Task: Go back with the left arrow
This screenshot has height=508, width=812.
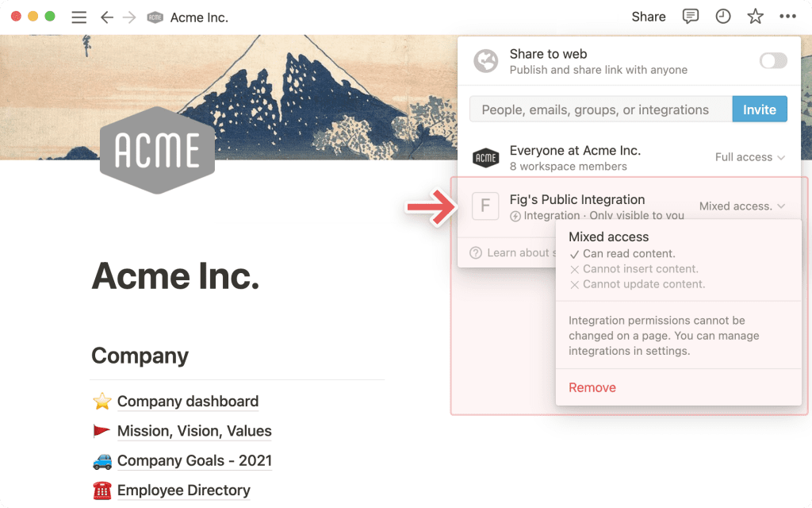Action: click(107, 17)
